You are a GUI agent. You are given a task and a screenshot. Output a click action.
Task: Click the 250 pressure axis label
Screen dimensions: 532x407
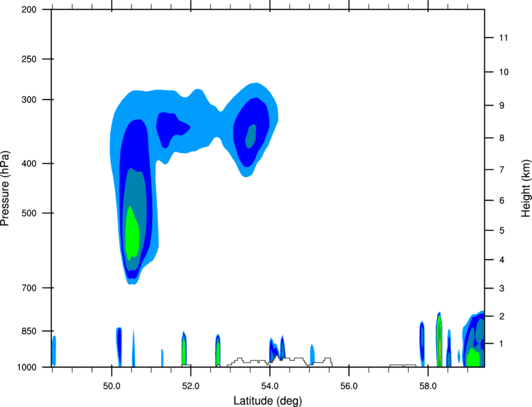pos(29,59)
